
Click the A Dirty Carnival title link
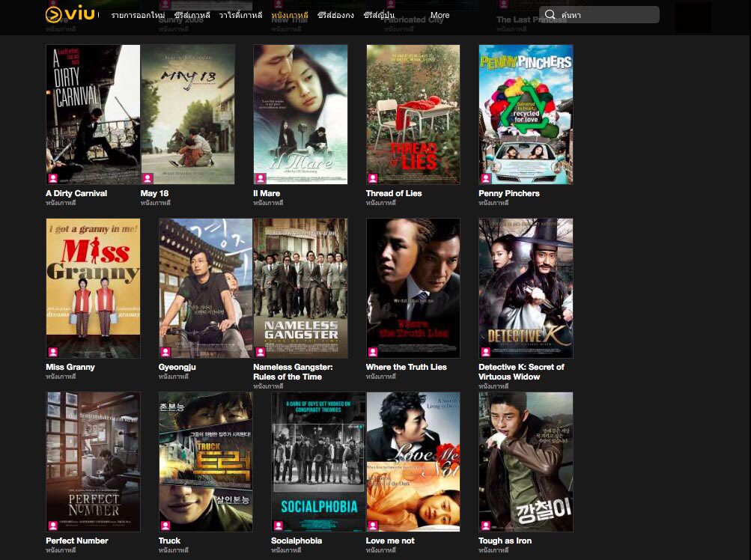coord(76,193)
